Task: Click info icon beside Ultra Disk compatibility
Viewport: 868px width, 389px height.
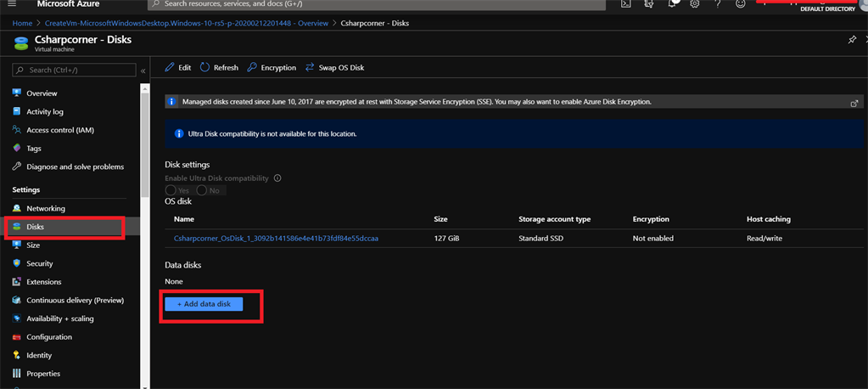Action: pos(278,178)
